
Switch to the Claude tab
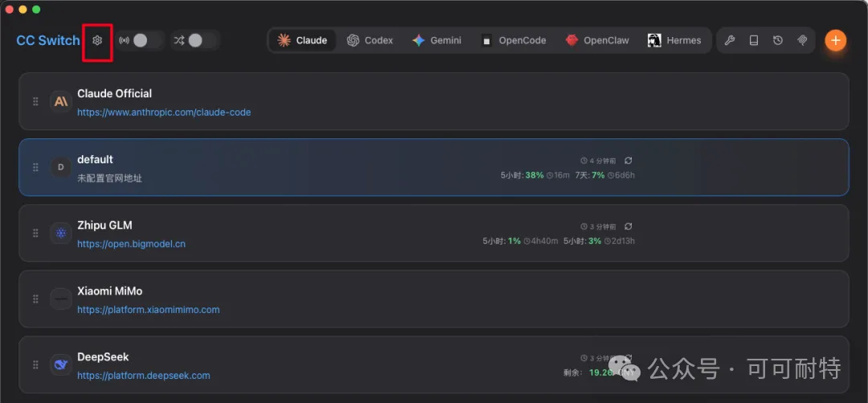coord(302,40)
